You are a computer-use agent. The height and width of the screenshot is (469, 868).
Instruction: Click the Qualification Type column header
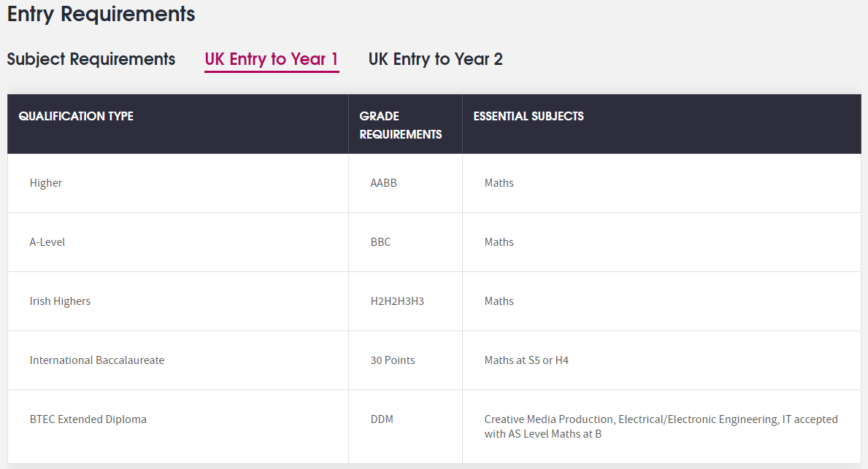pos(76,116)
